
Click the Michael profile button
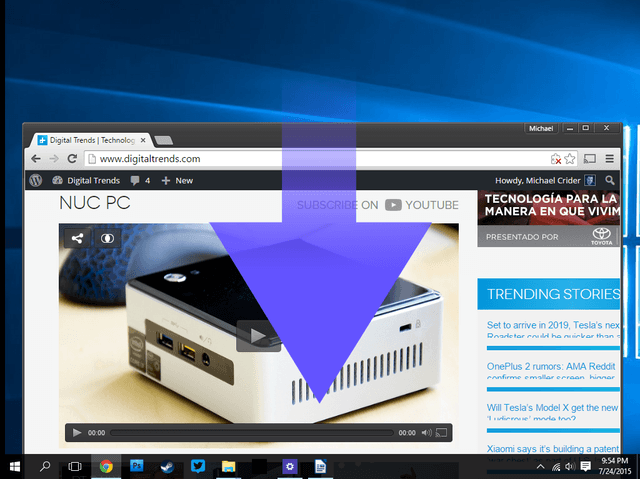(541, 129)
